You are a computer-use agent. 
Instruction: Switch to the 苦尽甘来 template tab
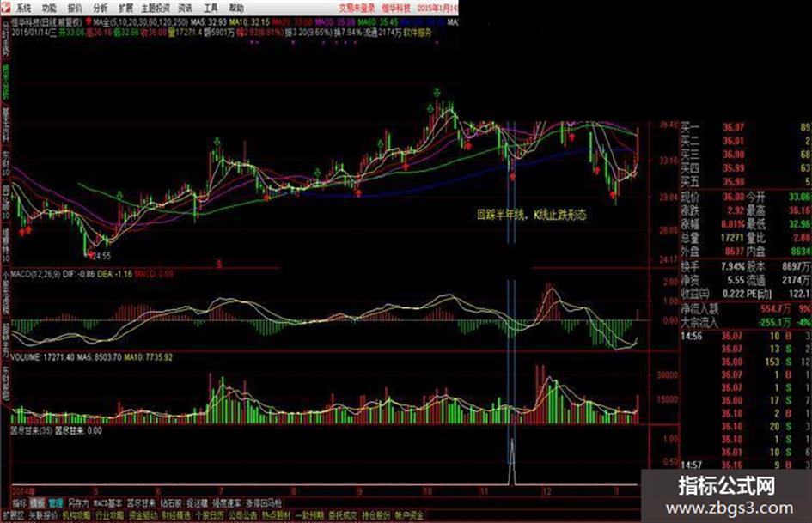click(x=141, y=502)
